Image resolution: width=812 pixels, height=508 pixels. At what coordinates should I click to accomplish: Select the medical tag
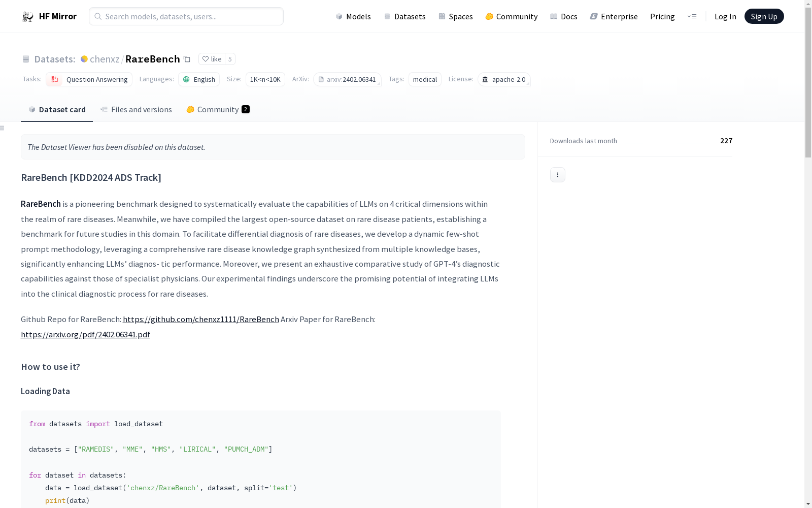pyautogui.click(x=425, y=79)
